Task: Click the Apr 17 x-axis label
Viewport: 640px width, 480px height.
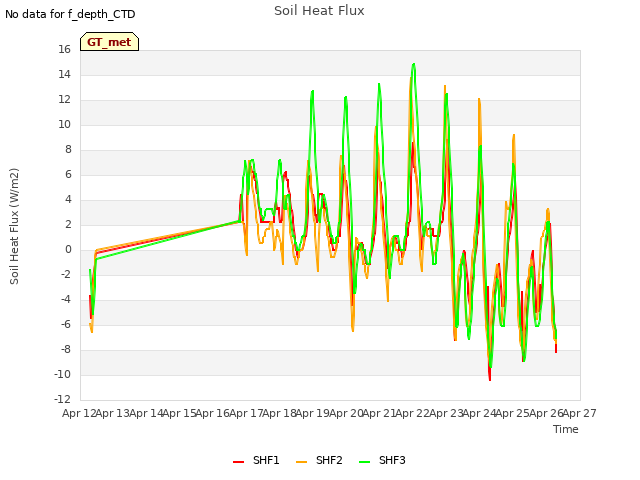Action: (246, 413)
